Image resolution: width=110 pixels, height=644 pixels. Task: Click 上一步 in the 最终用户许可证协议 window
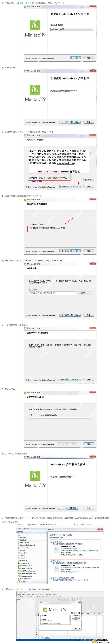[x=65, y=186]
